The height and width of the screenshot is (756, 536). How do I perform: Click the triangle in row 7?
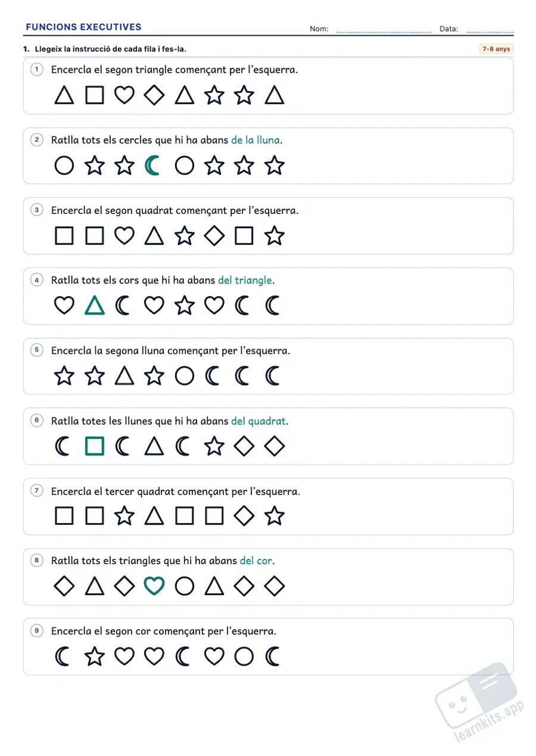click(x=154, y=516)
